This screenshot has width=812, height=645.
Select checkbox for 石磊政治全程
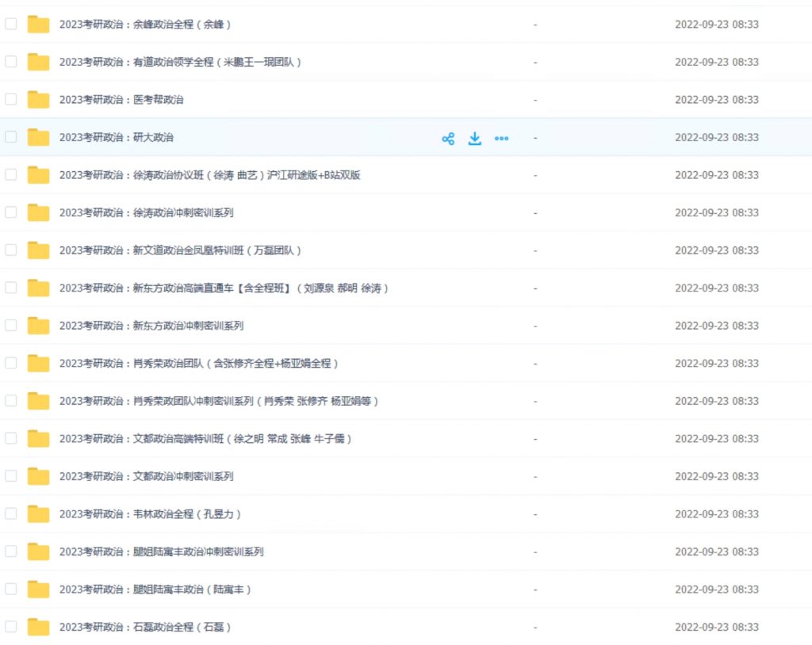pos(11,627)
